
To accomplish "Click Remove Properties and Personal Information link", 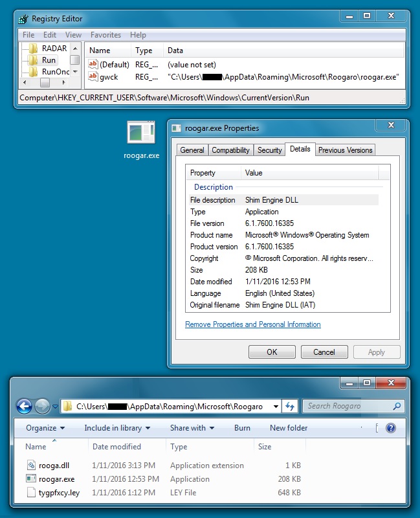I will point(252,324).
